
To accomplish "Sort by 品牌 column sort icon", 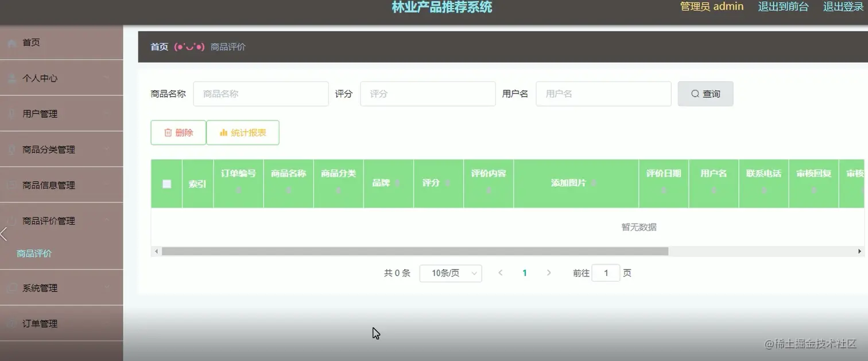I will (x=397, y=183).
